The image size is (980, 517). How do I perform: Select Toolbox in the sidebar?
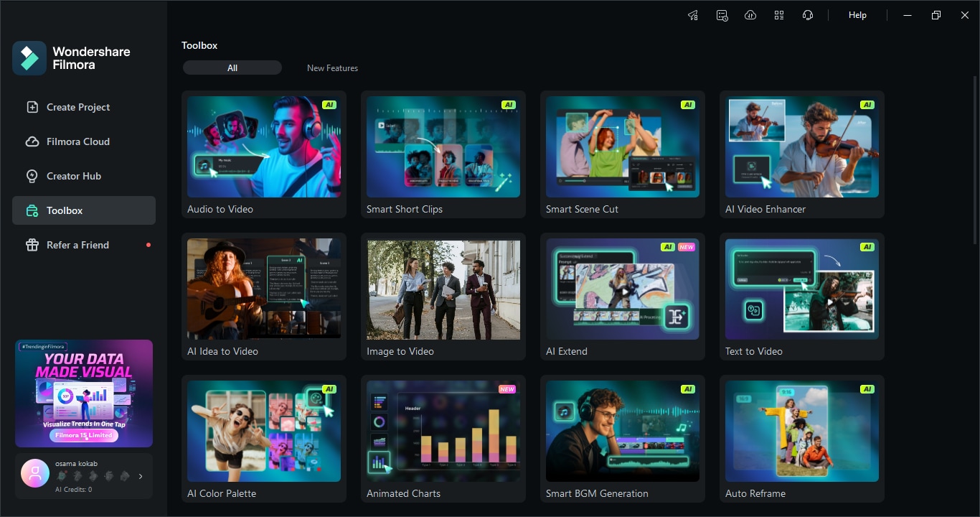(84, 210)
